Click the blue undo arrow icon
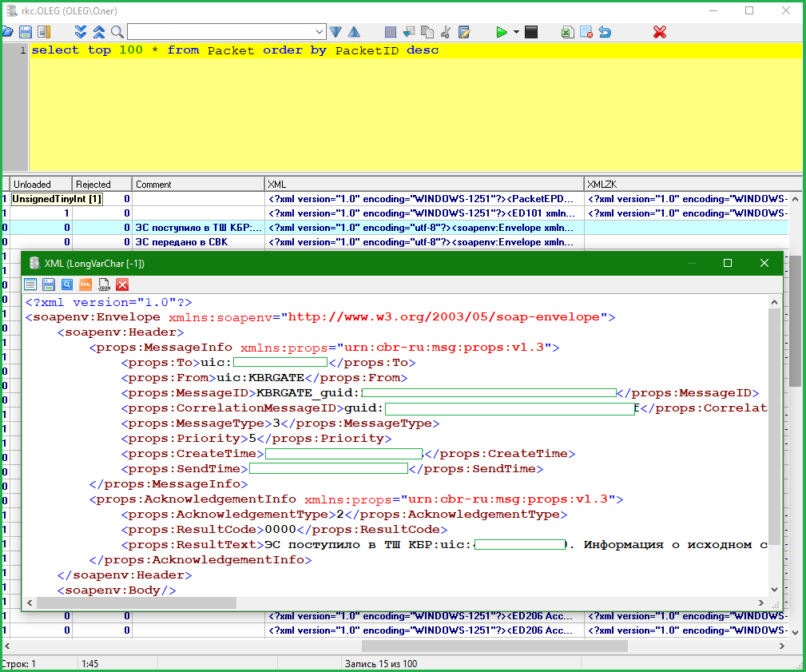 pos(605,32)
